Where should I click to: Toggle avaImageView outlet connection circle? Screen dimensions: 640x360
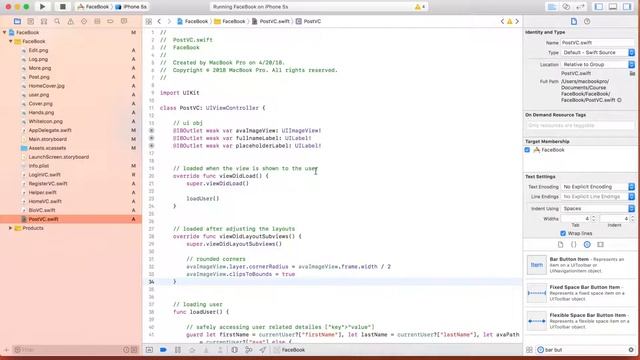151,131
